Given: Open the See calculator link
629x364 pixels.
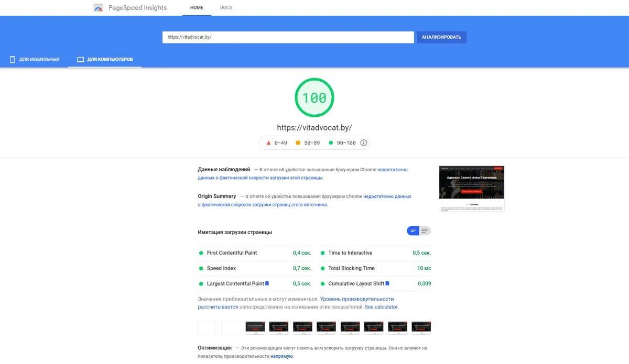Looking at the screenshot, I should pyautogui.click(x=382, y=307).
